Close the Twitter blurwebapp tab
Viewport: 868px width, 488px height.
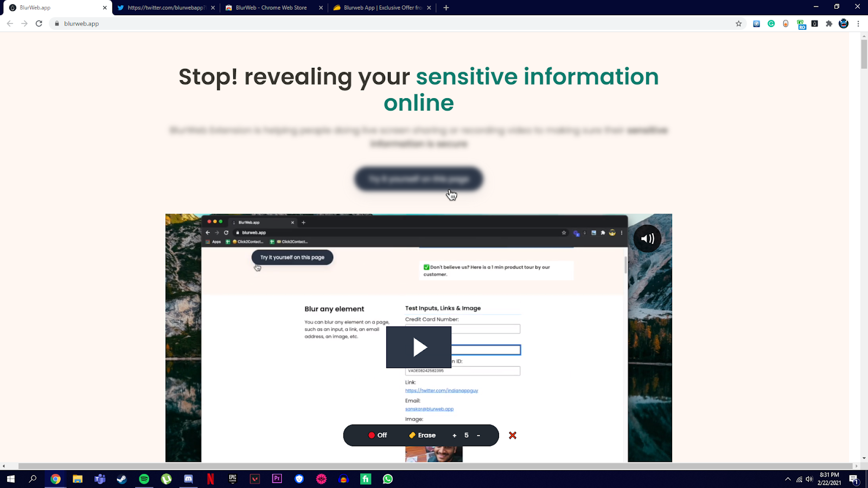tap(213, 8)
